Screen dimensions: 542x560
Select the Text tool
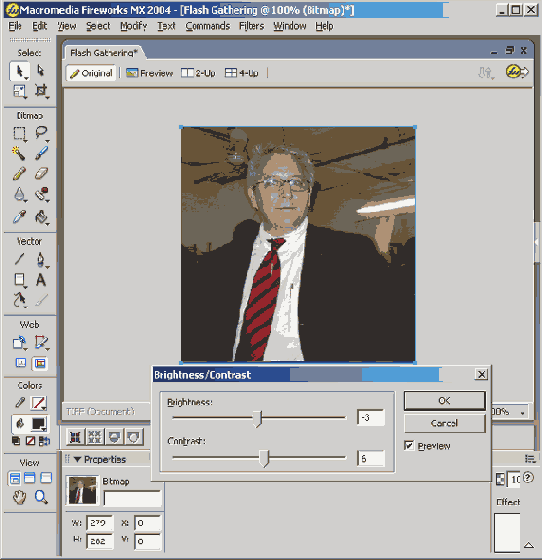[x=41, y=280]
